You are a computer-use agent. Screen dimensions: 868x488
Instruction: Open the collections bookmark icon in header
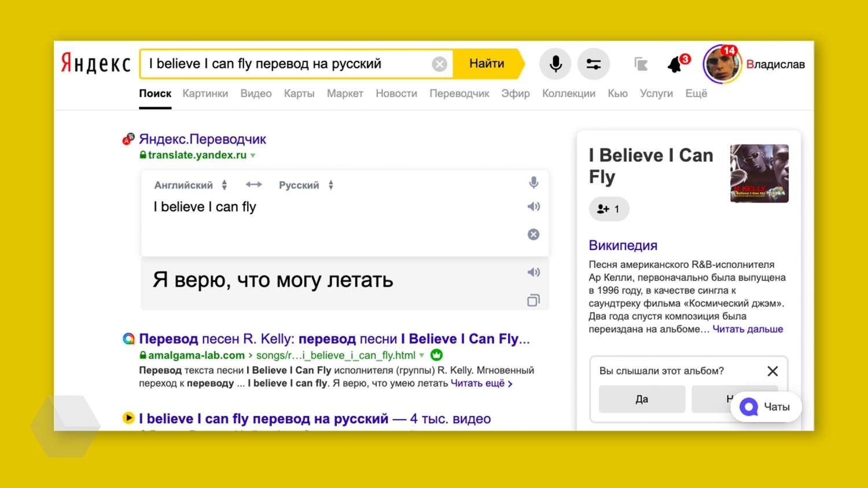pyautogui.click(x=641, y=64)
